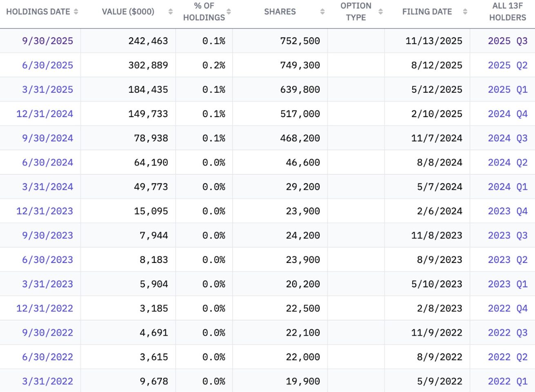This screenshot has height=392, width=535.
Task: Open 2023 Q4 all 13F holders link
Action: (x=508, y=211)
